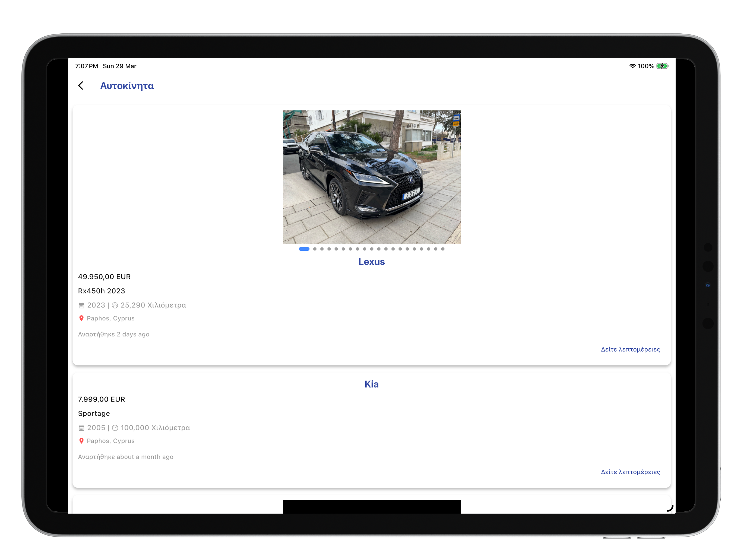Click the 7:07 PM clock
Image resolution: width=747 pixels, height=560 pixels.
86,66
